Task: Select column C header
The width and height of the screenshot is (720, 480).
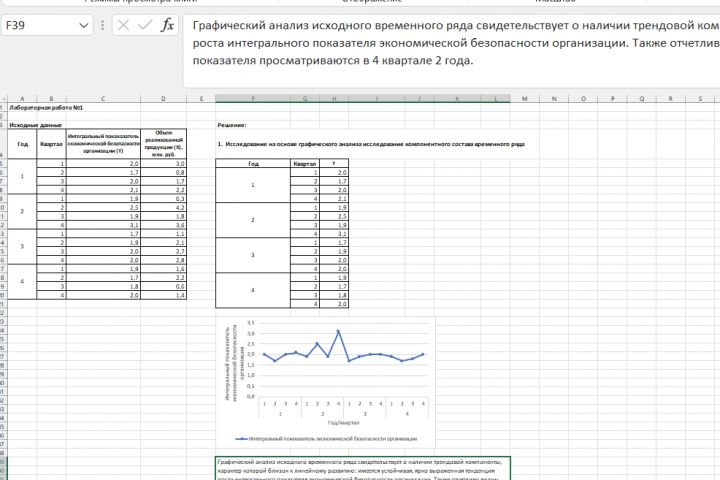Action: click(x=103, y=99)
